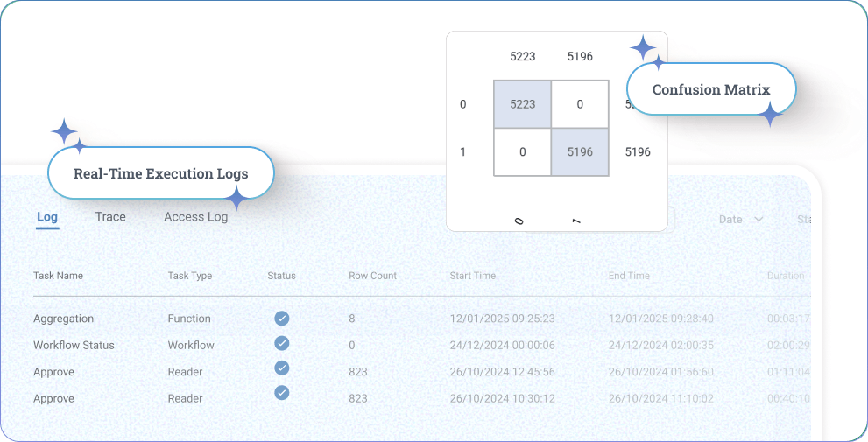Click end time 26/10/2024 01:56:60
This screenshot has height=442, width=868.
tap(661, 372)
